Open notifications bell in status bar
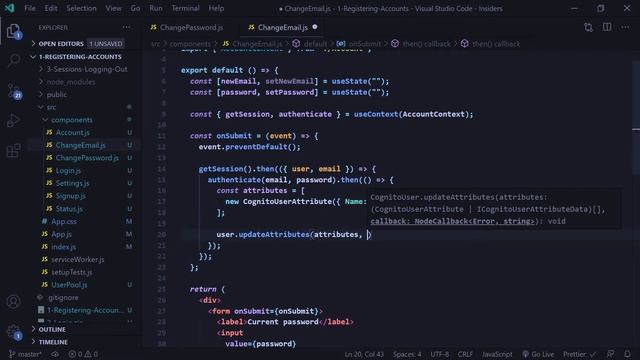 point(627,354)
